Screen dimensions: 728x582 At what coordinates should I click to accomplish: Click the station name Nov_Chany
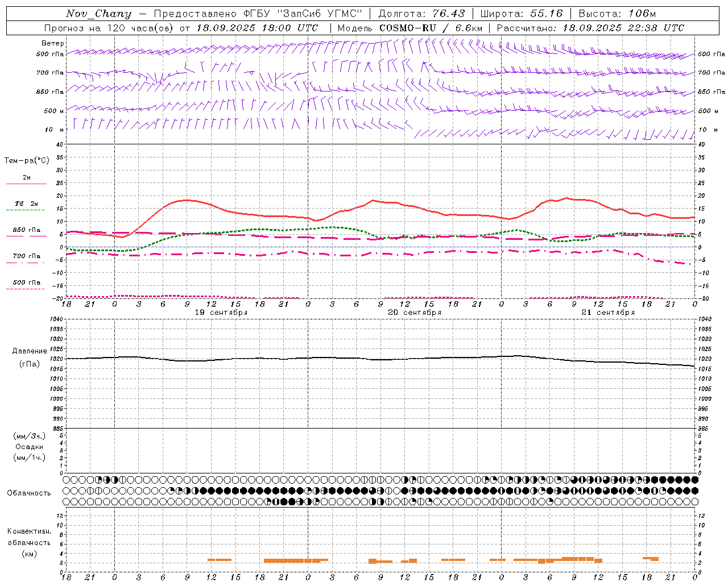click(98, 14)
